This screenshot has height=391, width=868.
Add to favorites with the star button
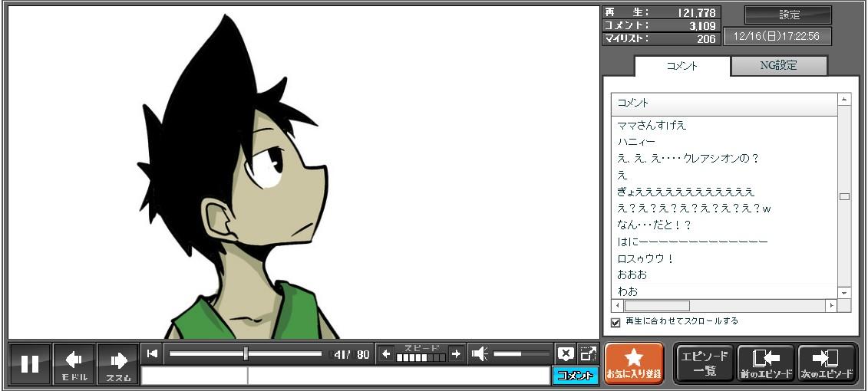click(633, 363)
